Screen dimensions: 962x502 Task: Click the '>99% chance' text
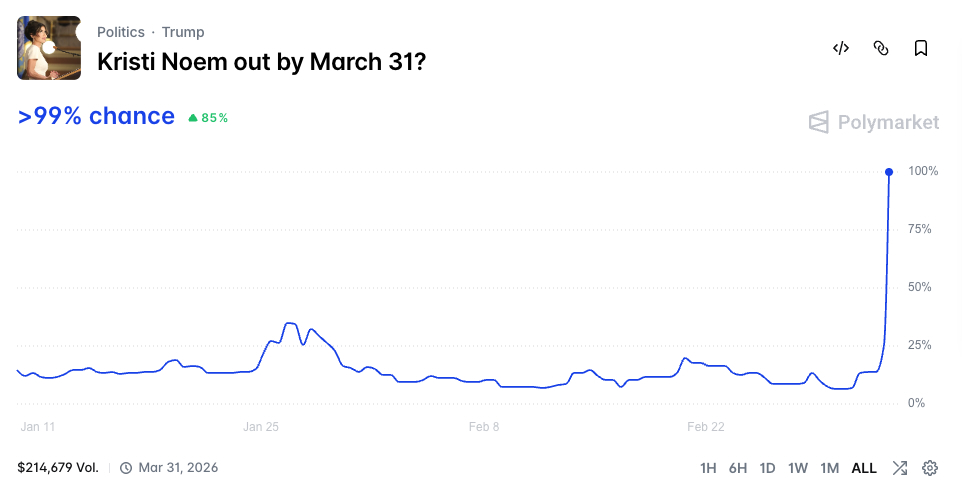point(96,116)
